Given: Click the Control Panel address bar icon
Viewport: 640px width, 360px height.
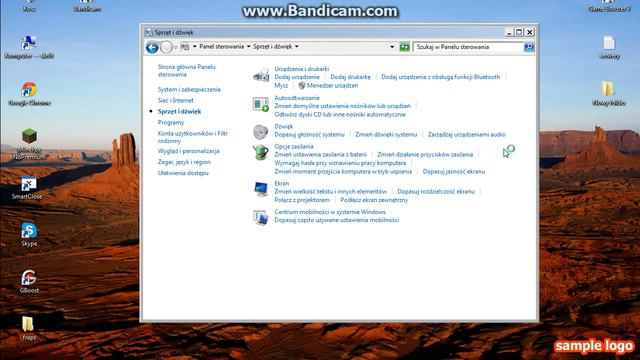Looking at the screenshot, I should (185, 47).
